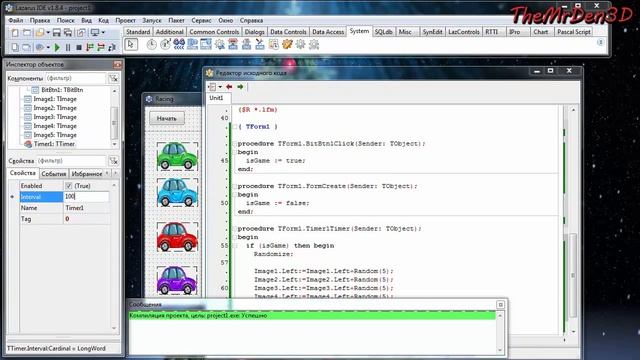Switch to the Additional palette tab
Viewport: 640px width, 360px height.
coord(169,32)
